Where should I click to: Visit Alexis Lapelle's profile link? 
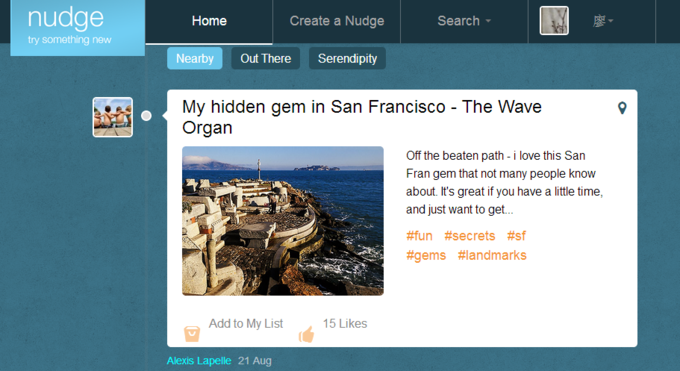tap(199, 361)
